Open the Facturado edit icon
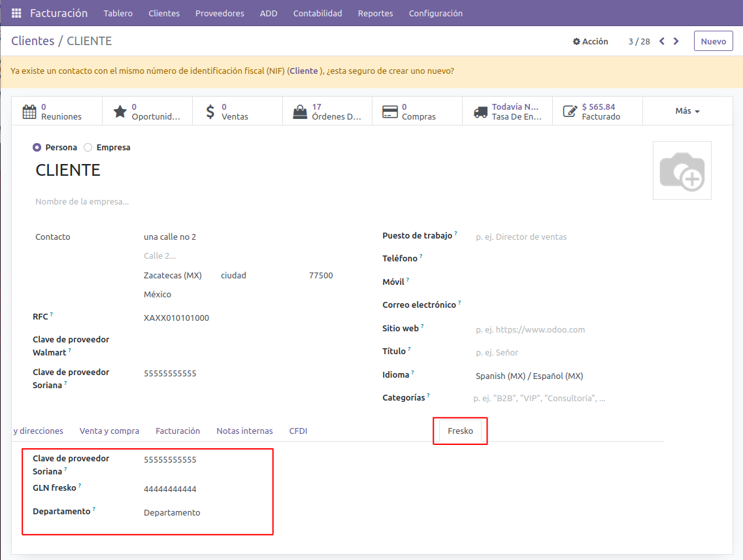743x560 pixels. (x=570, y=112)
